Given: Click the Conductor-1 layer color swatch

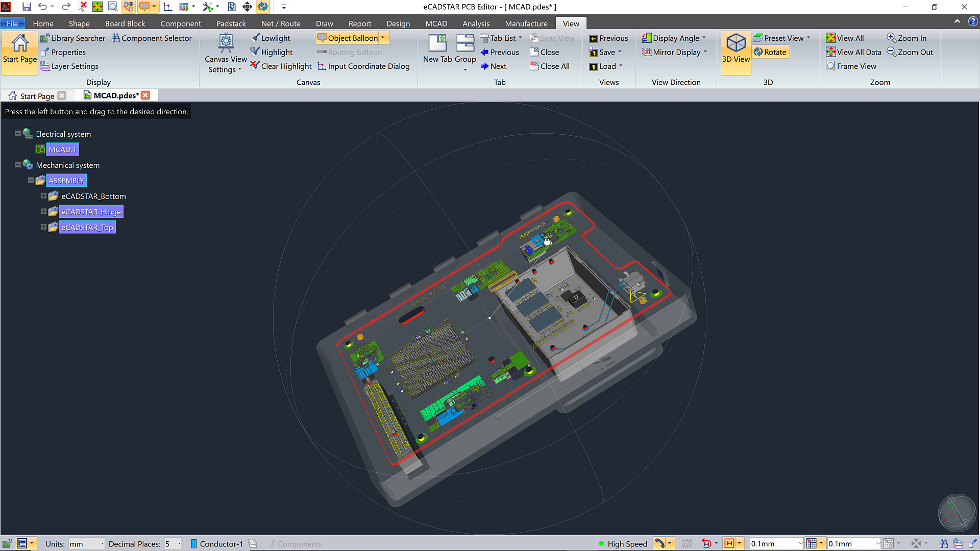Looking at the screenshot, I should click(x=194, y=544).
